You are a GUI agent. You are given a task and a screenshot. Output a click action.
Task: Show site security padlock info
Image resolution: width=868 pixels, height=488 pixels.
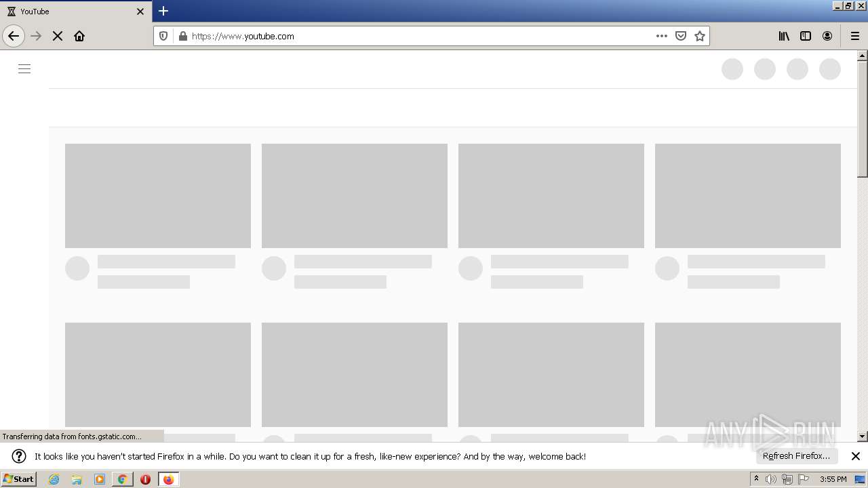click(182, 36)
